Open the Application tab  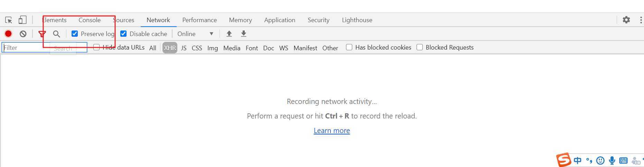click(x=280, y=20)
